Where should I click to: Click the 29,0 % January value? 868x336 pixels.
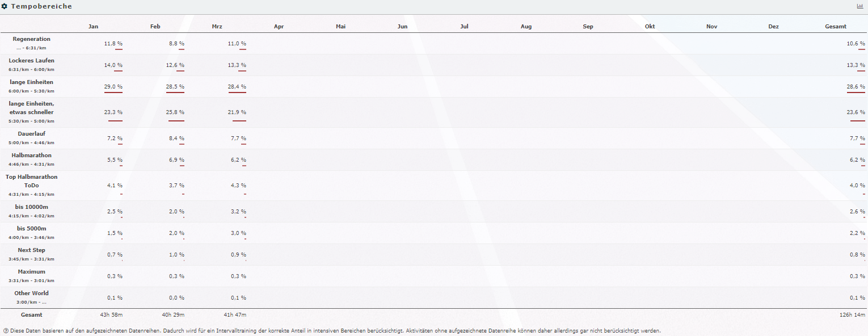tap(113, 86)
